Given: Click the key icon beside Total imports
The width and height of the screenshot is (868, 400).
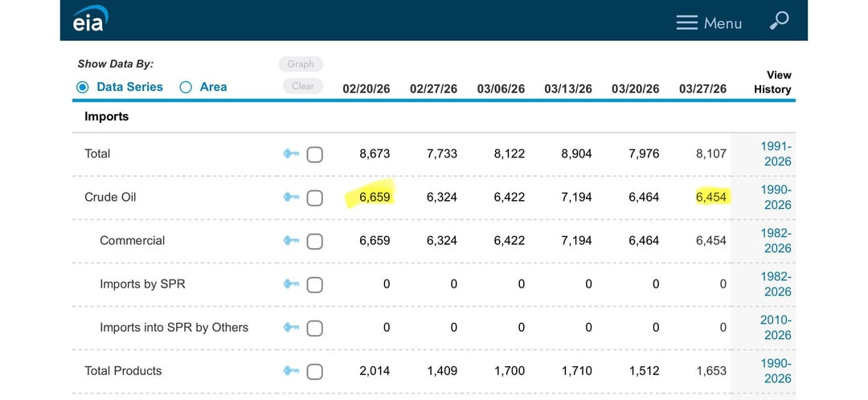Looking at the screenshot, I should tap(290, 154).
